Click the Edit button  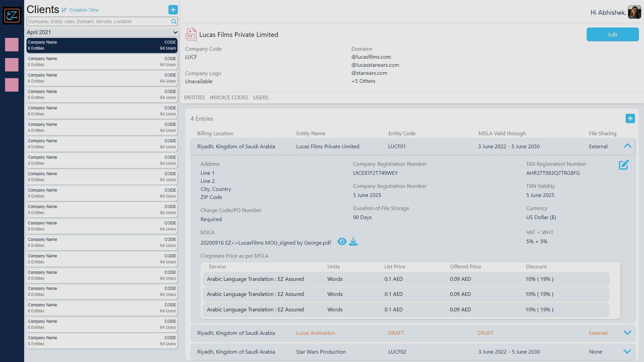pyautogui.click(x=612, y=34)
